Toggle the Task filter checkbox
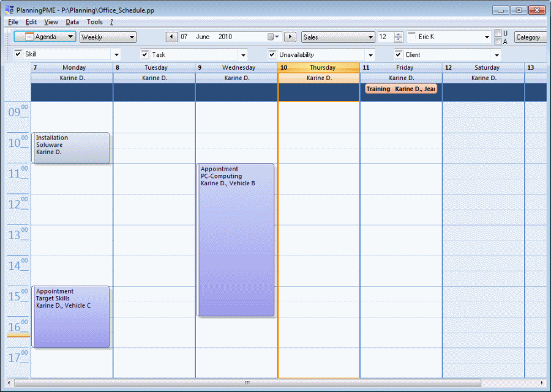The width and height of the screenshot is (551, 392). 145,54
